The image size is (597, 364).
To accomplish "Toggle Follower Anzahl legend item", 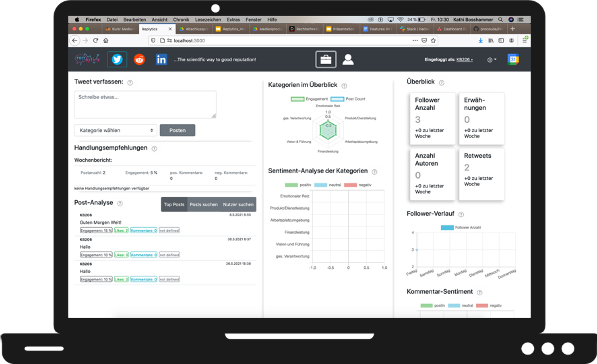I will pos(461,227).
